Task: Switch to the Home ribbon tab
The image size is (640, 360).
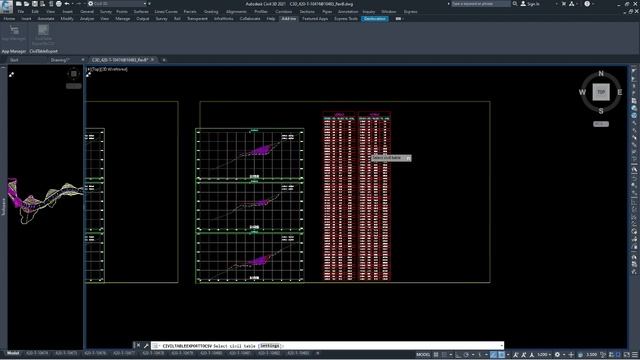Action: pos(9,19)
